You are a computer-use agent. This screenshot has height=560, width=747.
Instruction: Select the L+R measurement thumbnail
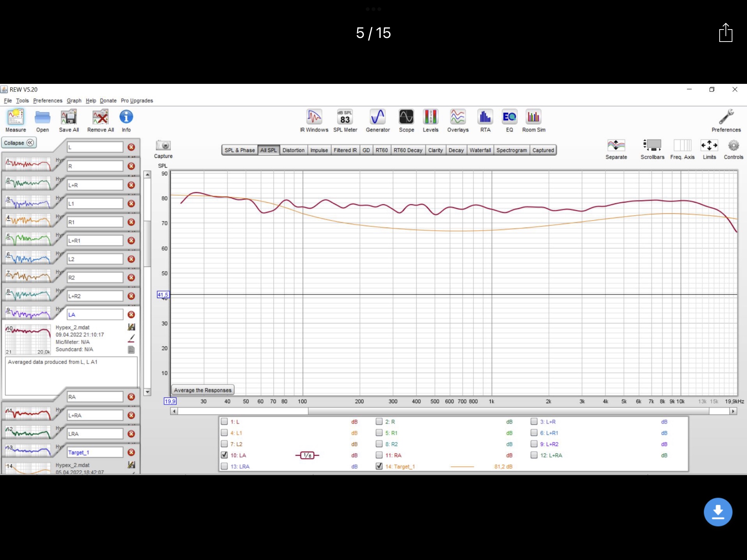click(x=28, y=202)
